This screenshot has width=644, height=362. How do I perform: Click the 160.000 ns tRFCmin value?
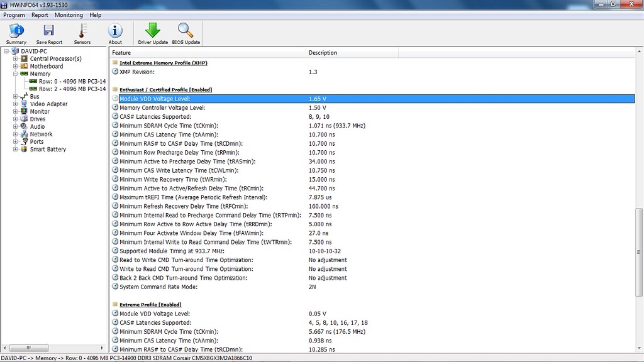[x=323, y=206]
